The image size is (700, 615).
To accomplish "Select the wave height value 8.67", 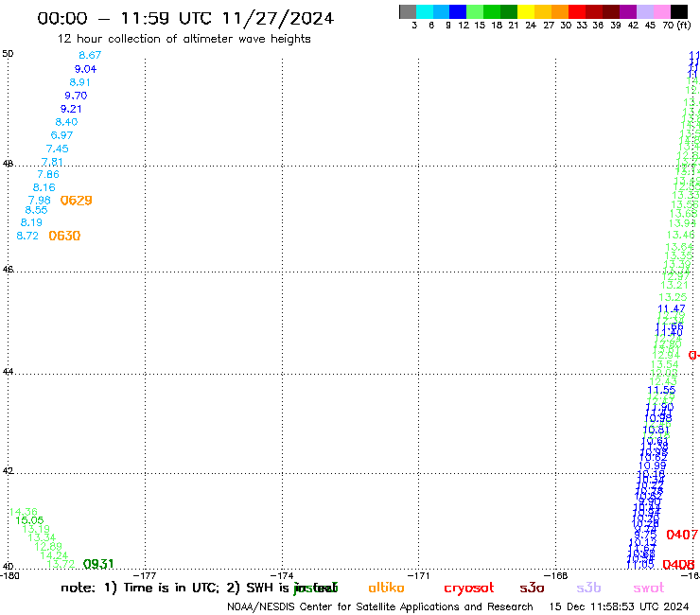I will (x=90, y=55).
